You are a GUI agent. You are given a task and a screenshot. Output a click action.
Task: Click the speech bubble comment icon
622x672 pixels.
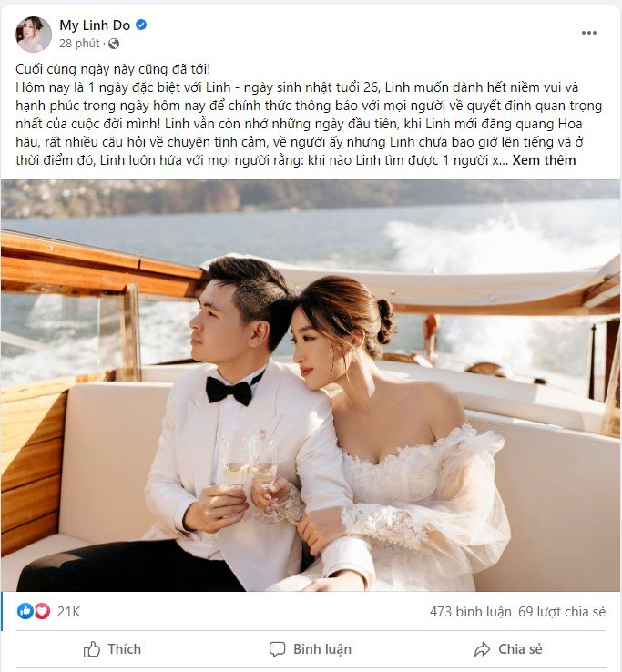coord(278,649)
